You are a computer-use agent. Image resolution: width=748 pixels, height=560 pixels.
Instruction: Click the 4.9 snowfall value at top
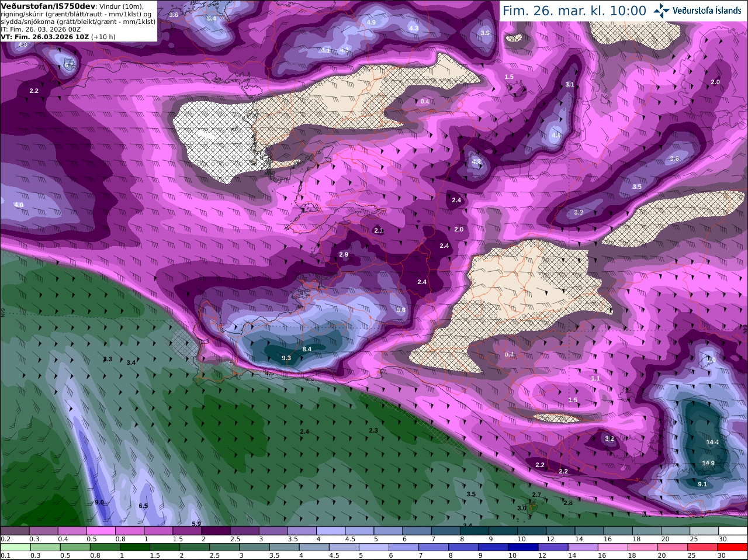coord(371,22)
